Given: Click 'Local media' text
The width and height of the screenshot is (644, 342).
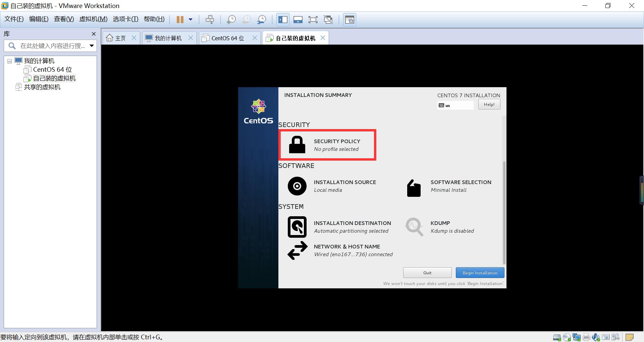Looking at the screenshot, I should point(328,190).
